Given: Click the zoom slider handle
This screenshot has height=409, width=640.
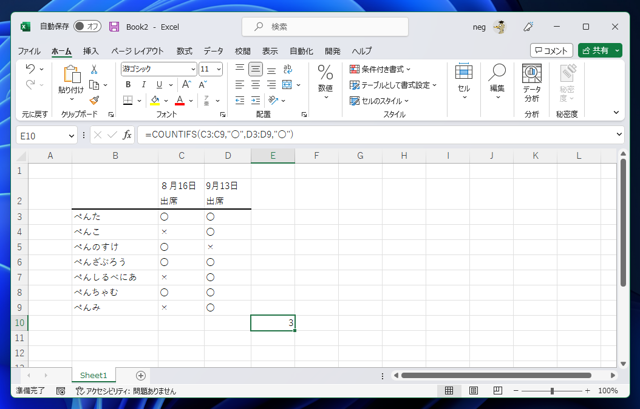Looking at the screenshot, I should (x=552, y=391).
